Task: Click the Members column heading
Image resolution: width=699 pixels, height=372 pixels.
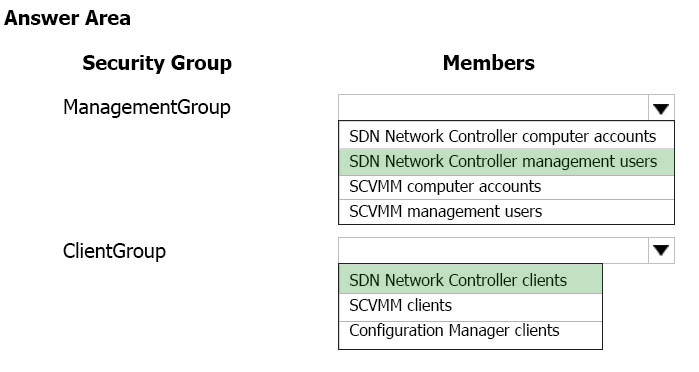Action: click(489, 63)
